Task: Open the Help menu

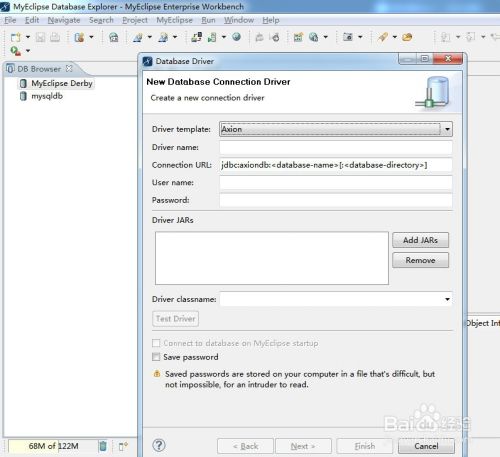Action: tap(271, 20)
